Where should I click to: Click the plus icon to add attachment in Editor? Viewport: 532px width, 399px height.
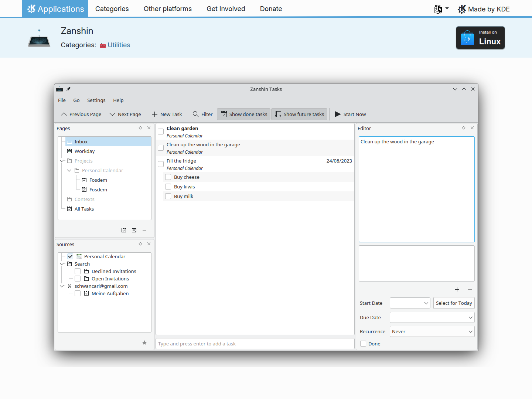[x=457, y=289]
